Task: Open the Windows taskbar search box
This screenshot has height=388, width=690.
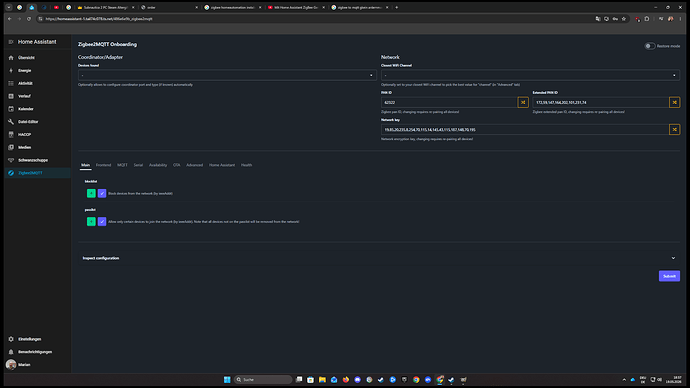Action: click(x=263, y=380)
